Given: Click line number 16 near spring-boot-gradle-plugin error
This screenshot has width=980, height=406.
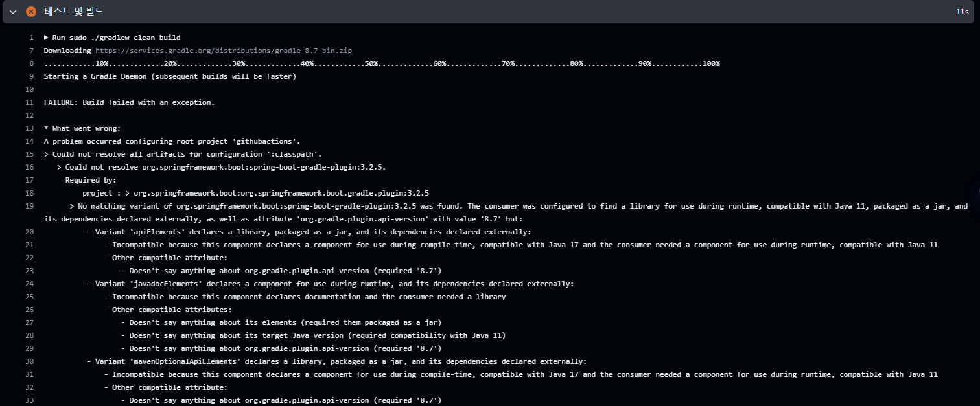Looking at the screenshot, I should (29, 166).
